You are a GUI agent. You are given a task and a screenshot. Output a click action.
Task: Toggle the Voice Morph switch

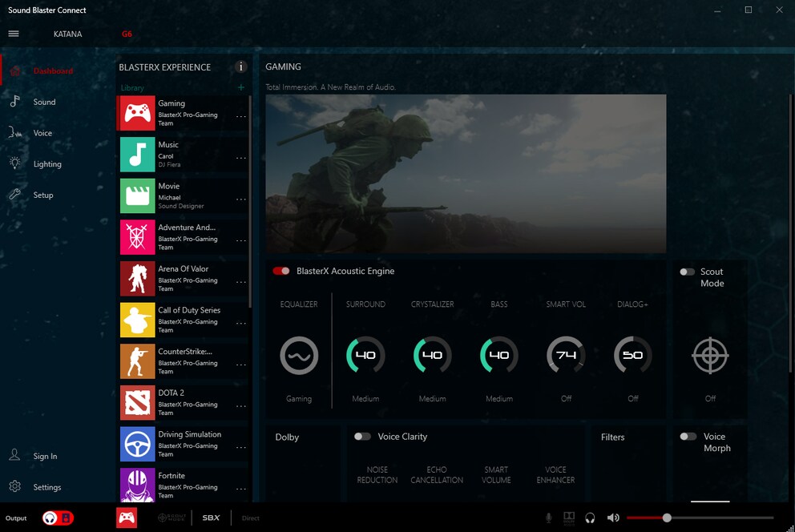(688, 436)
